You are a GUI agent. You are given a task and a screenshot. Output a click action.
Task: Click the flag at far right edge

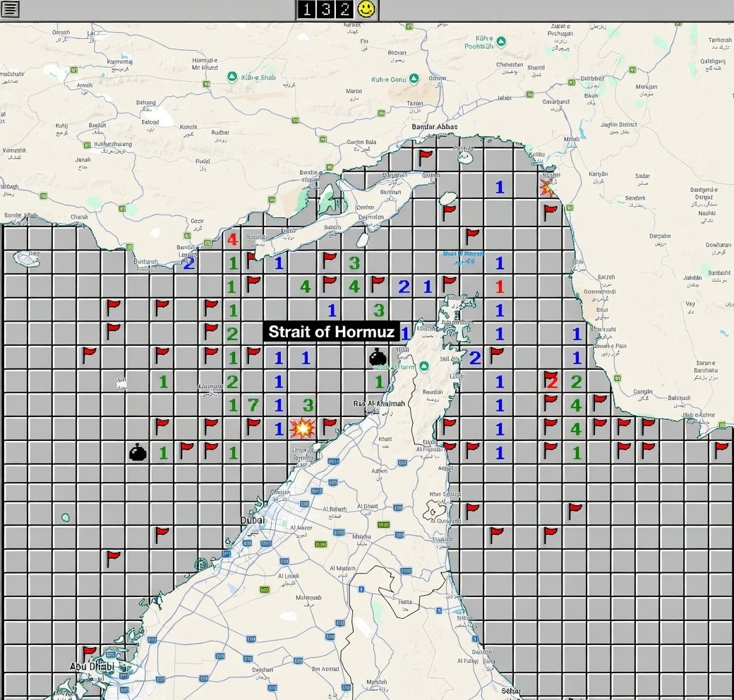point(721,450)
